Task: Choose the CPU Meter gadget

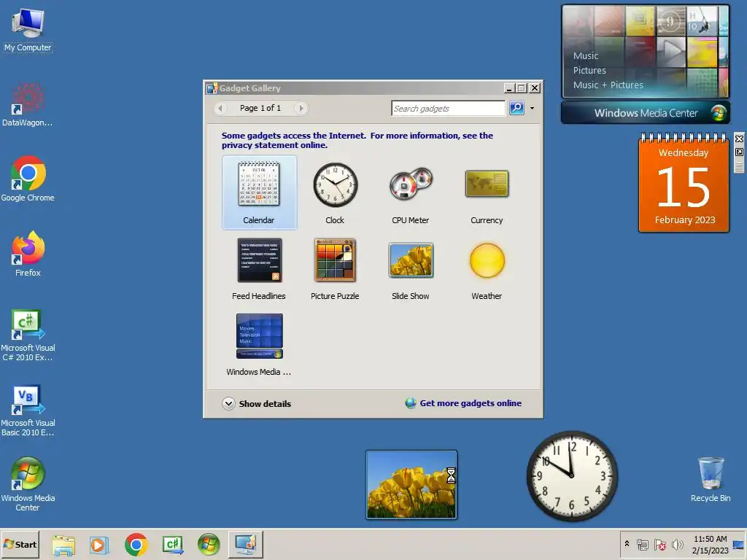Action: (x=410, y=192)
